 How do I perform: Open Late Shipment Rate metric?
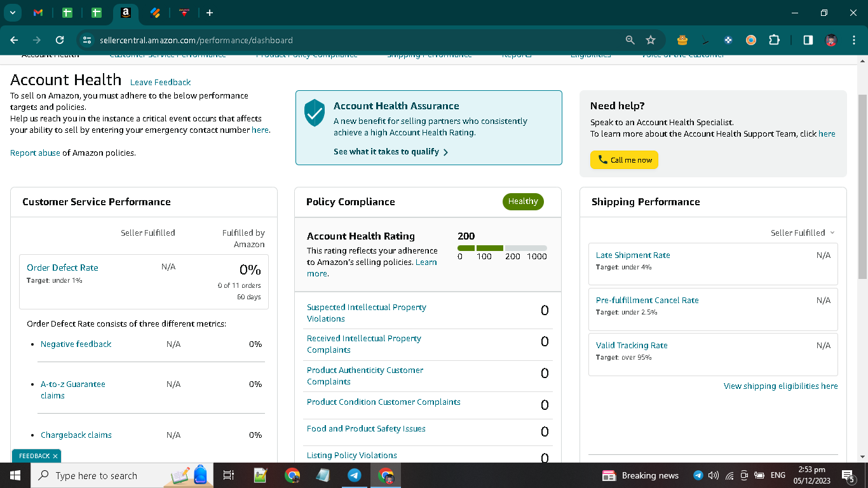633,255
